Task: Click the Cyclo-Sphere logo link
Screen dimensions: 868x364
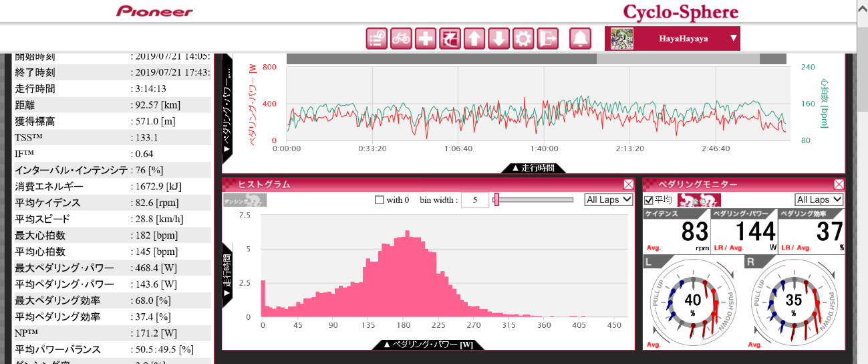Action: (x=680, y=12)
